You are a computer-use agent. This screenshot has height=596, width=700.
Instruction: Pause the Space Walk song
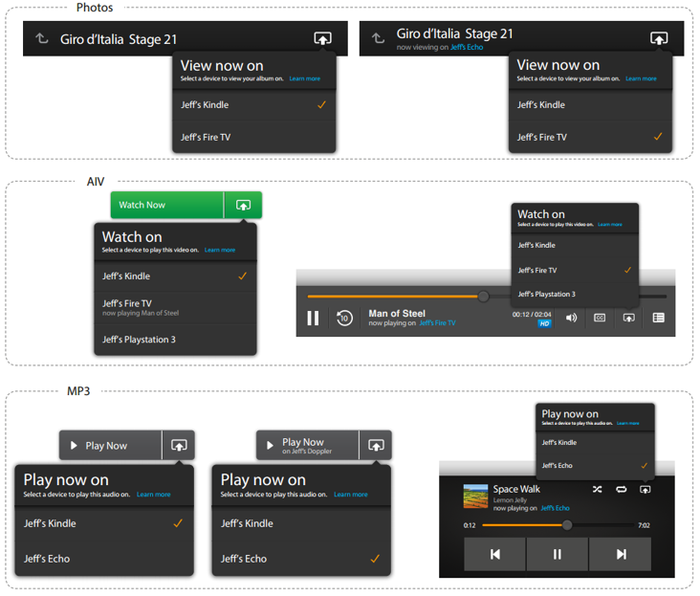(x=558, y=554)
